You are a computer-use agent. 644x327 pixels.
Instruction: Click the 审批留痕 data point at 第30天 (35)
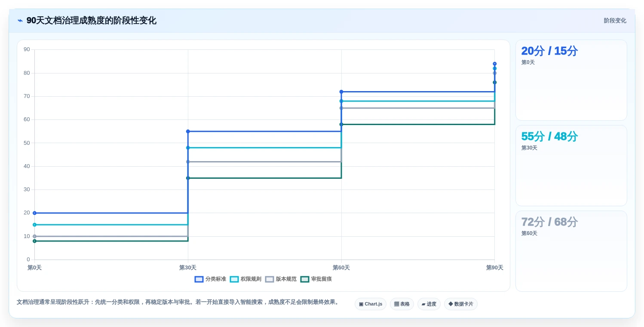(x=188, y=178)
